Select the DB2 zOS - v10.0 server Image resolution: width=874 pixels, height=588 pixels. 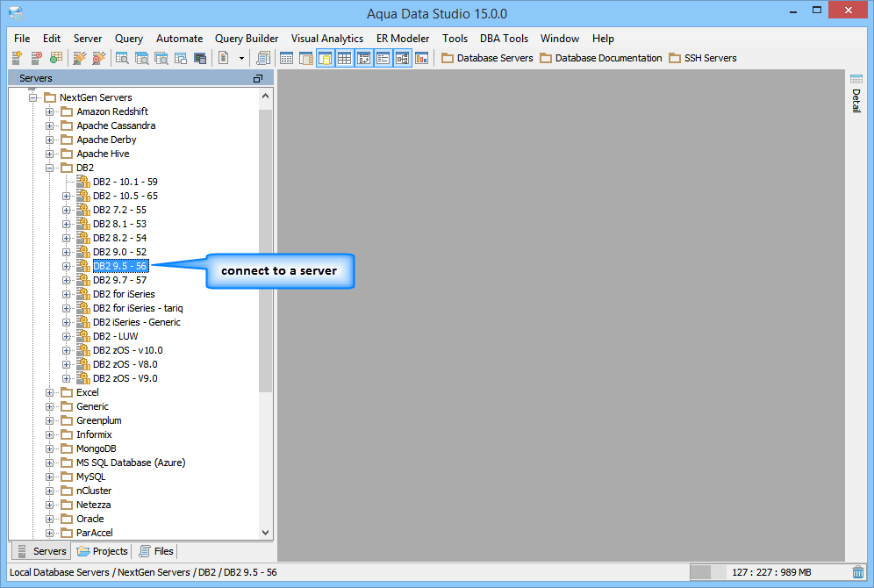pos(127,350)
